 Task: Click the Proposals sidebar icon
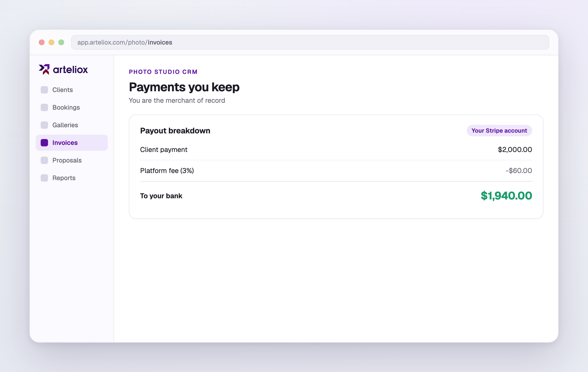(44, 160)
